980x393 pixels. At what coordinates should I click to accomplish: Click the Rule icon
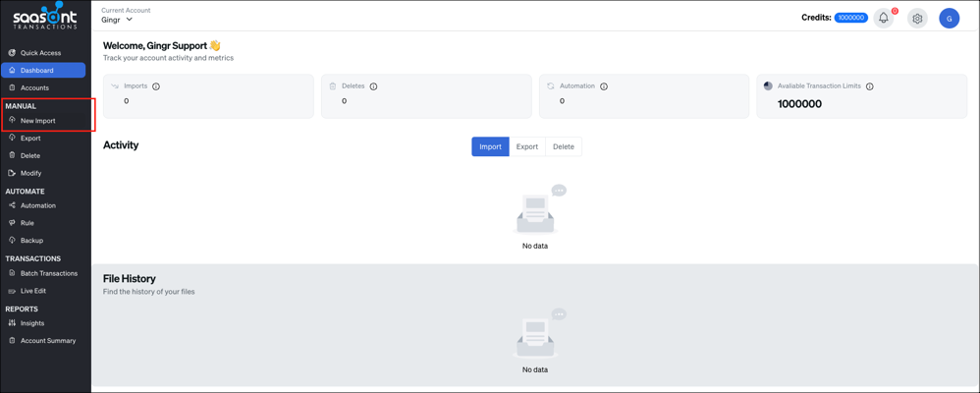click(12, 223)
